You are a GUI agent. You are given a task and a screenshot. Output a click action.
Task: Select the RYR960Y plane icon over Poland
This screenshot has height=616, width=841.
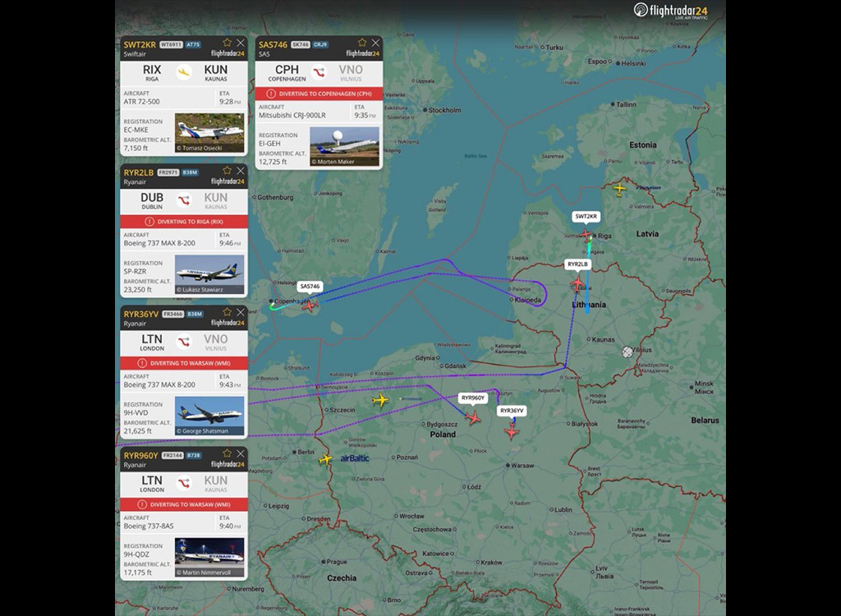tap(473, 418)
